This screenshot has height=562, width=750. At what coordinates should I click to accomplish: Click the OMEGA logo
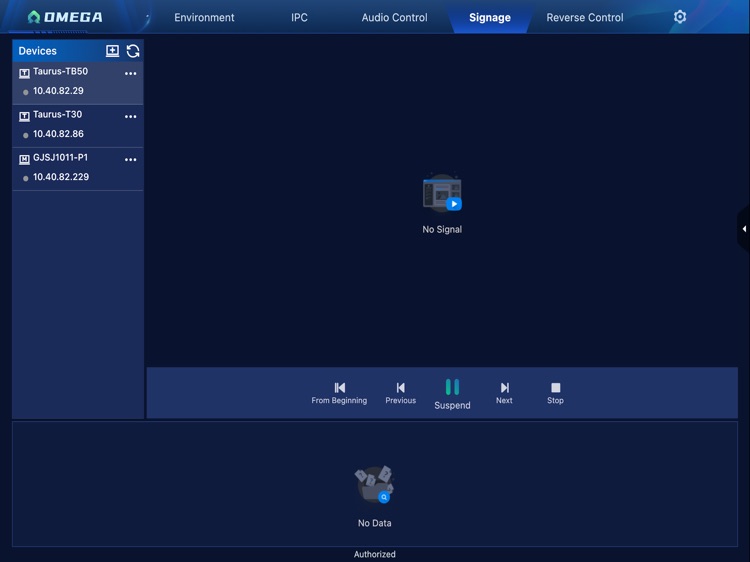tap(65, 17)
